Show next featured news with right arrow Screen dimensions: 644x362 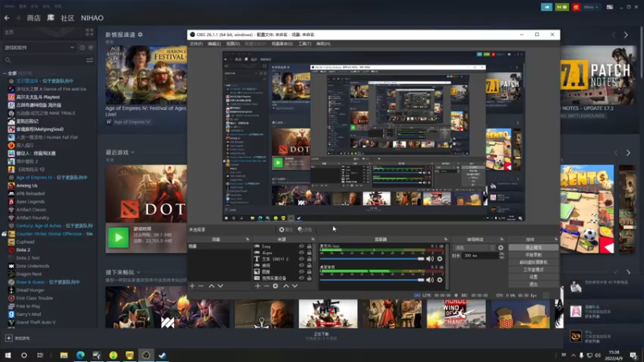pos(626,35)
